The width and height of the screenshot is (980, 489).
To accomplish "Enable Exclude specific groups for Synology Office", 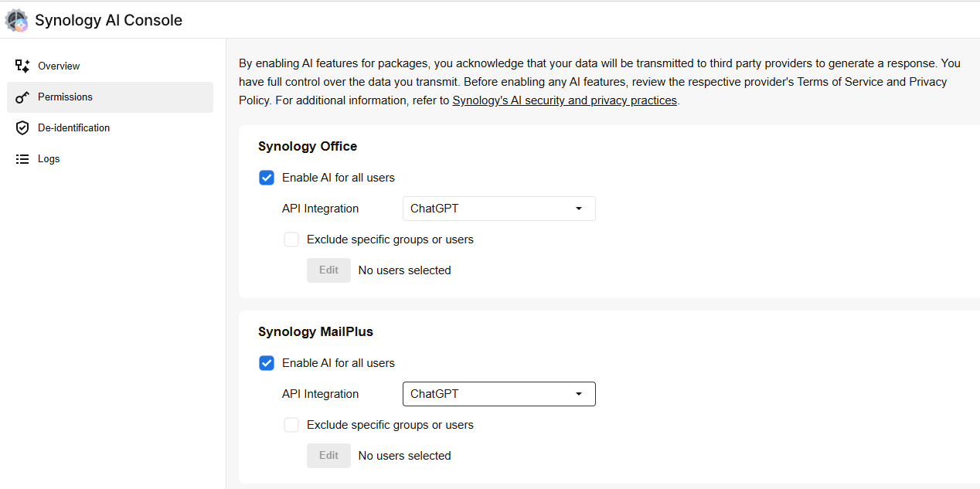I will tap(291, 239).
